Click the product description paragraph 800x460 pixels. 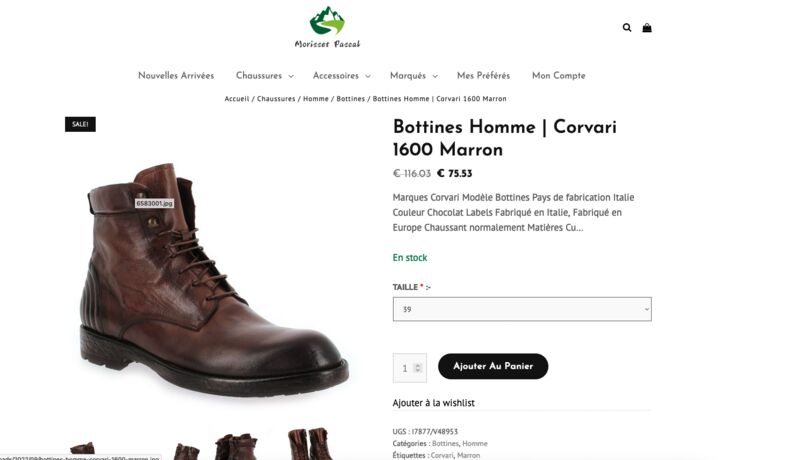click(x=513, y=213)
